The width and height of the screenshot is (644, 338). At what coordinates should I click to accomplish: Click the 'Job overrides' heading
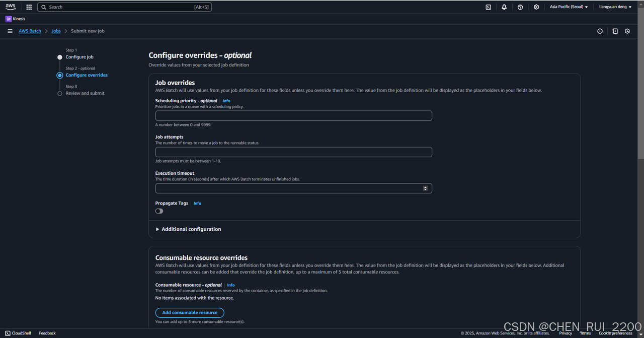tap(175, 83)
